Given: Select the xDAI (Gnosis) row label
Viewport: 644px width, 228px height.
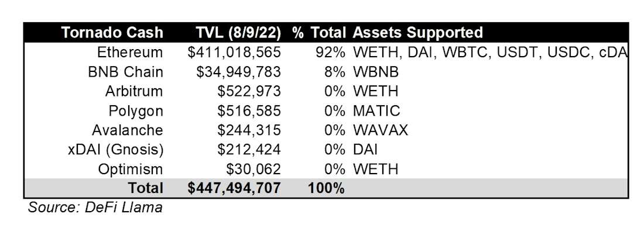Looking at the screenshot, I should click(x=115, y=150).
